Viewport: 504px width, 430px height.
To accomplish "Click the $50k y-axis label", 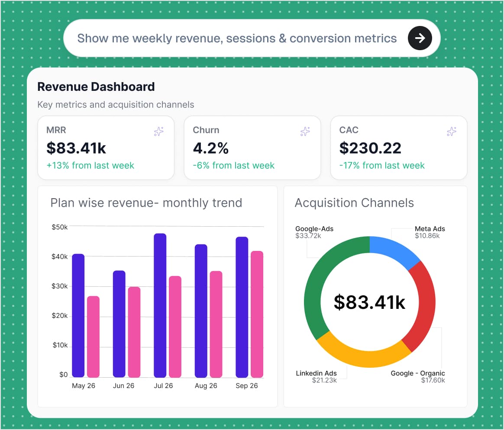I will [60, 227].
